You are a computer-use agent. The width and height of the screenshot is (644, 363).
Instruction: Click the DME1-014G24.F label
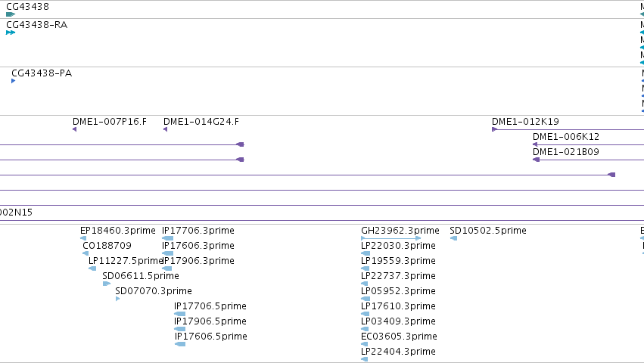coord(201,122)
